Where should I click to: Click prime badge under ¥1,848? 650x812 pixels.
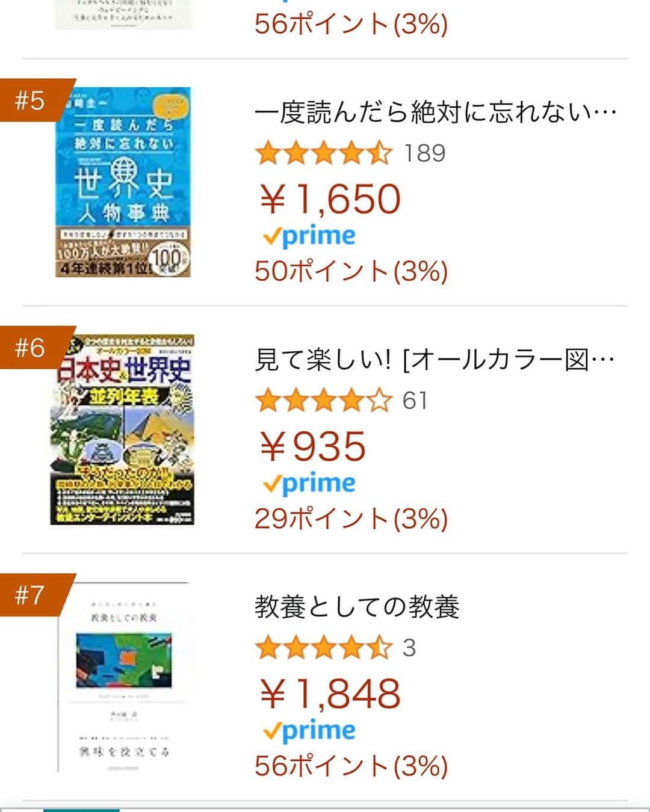pos(309,730)
